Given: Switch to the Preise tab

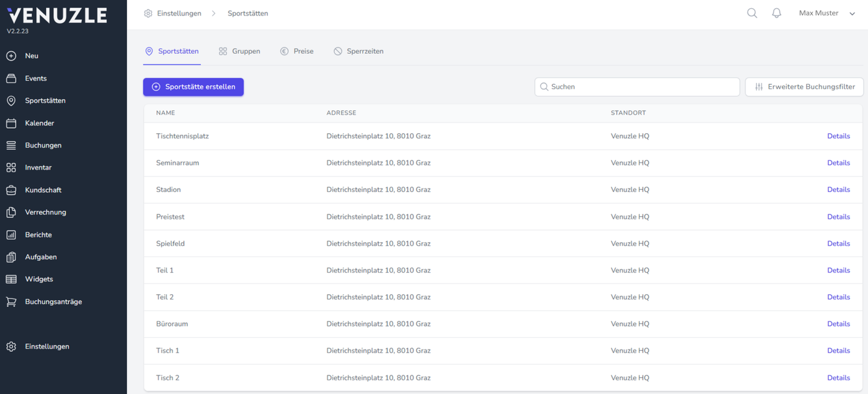Looking at the screenshot, I should click(296, 51).
